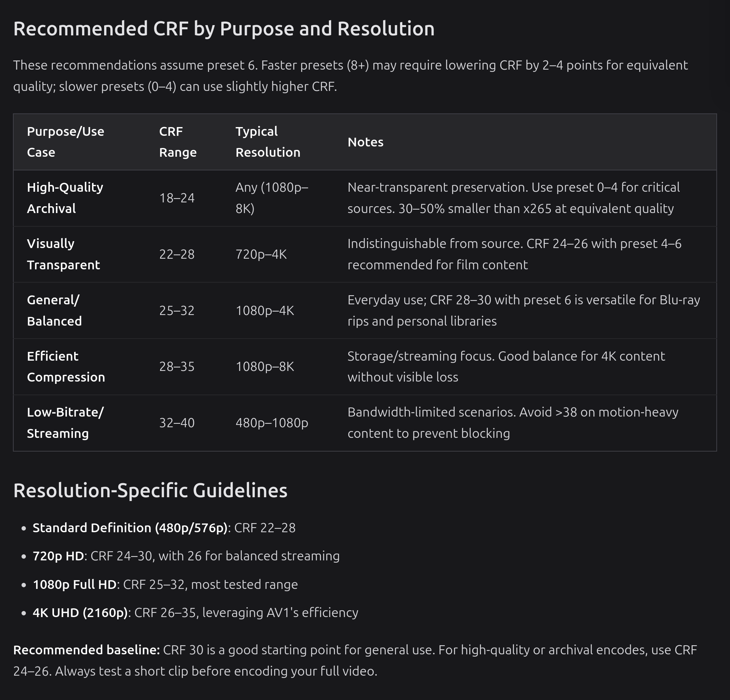Click the bold 'Recommended baseline:' text
The width and height of the screenshot is (730, 700).
[87, 650]
